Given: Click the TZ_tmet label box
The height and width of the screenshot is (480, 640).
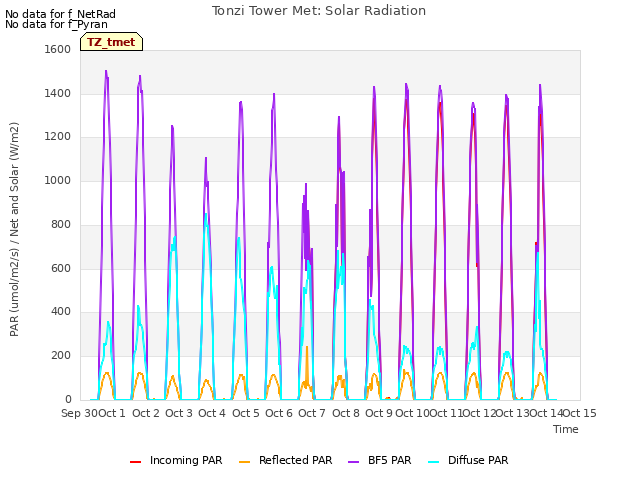Looking at the screenshot, I should [111, 42].
